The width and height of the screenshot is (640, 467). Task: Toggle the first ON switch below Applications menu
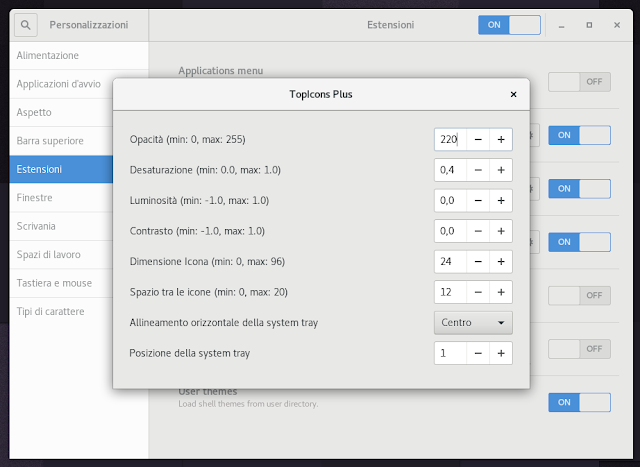[x=579, y=135]
